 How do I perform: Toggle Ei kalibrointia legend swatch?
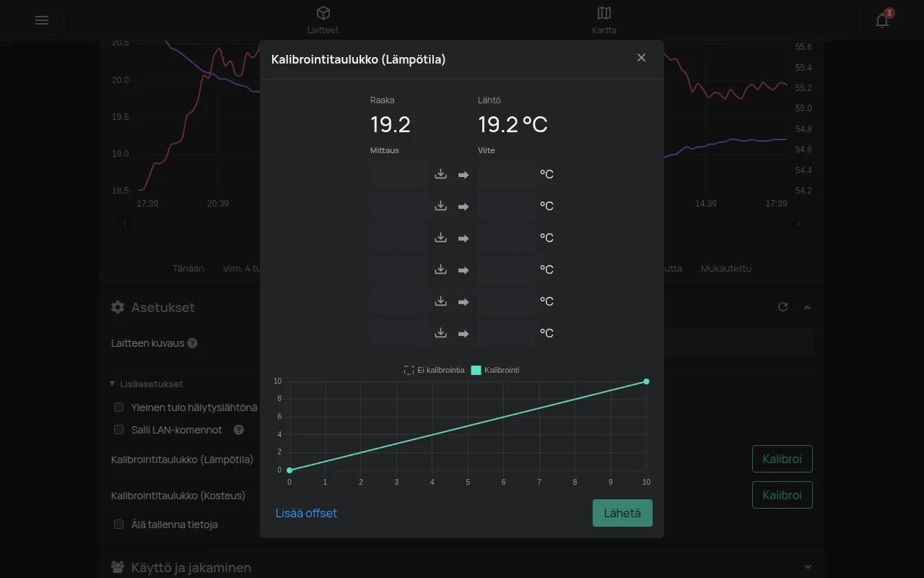(409, 370)
